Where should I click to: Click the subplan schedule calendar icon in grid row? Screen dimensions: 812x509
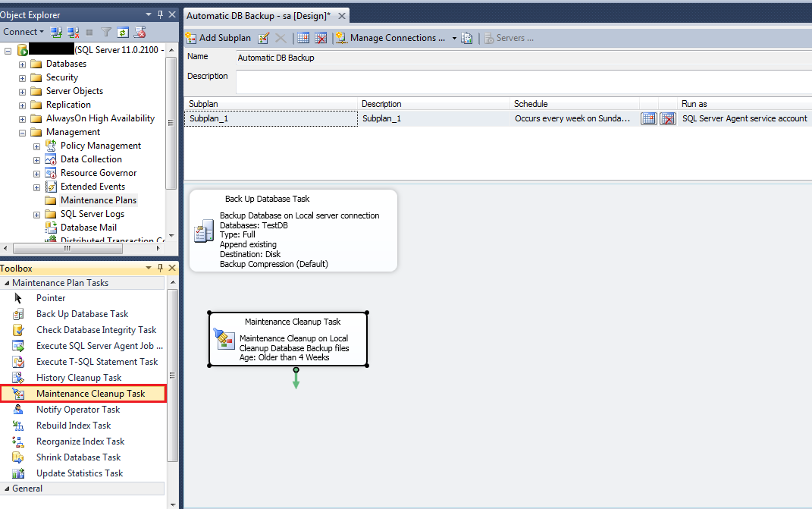[648, 118]
